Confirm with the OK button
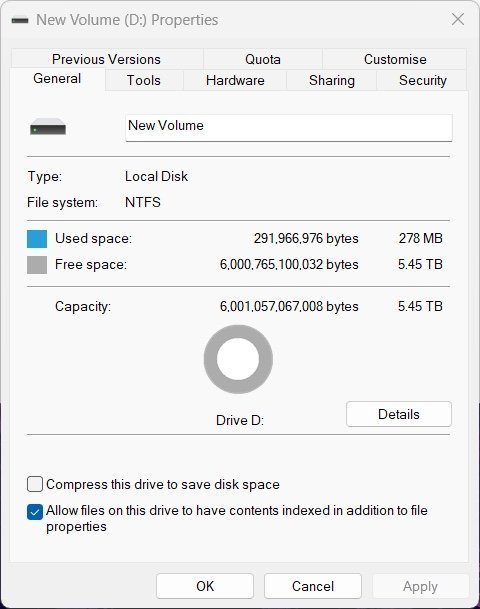This screenshot has height=609, width=480. coord(205,586)
